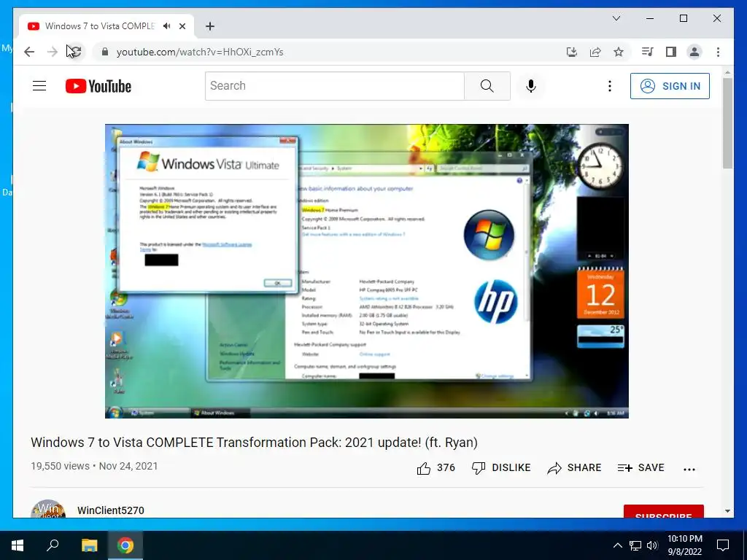Open the WinClient5270 channel name
Viewport: 747px width, 560px height.
pos(111,510)
